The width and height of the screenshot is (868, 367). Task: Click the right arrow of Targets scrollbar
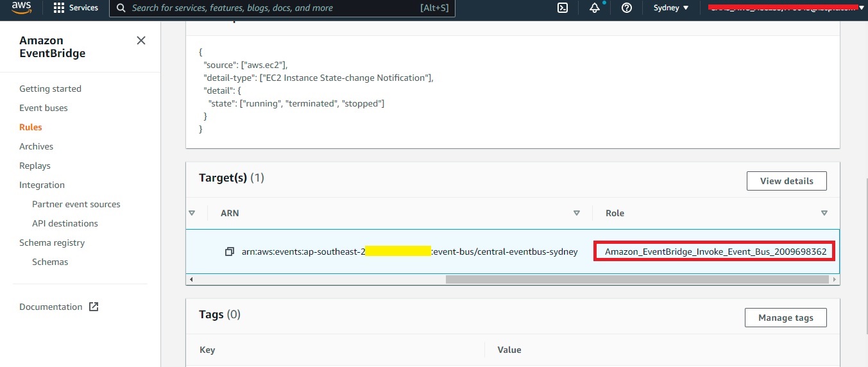[835, 280]
